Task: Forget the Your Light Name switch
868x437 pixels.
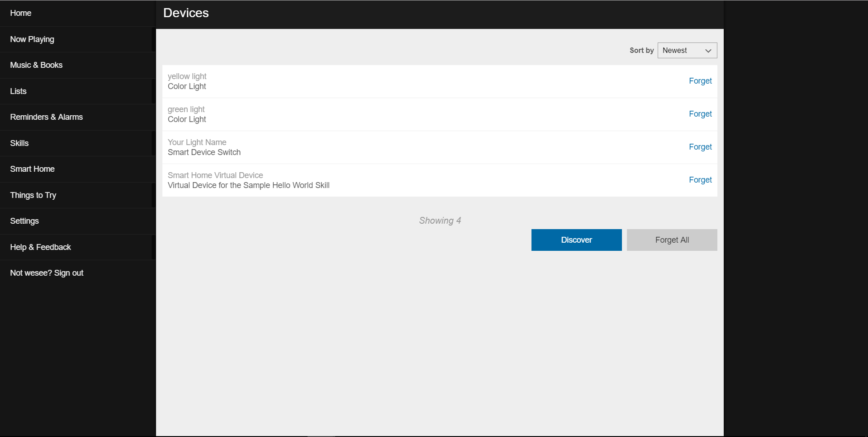Action: pos(700,147)
